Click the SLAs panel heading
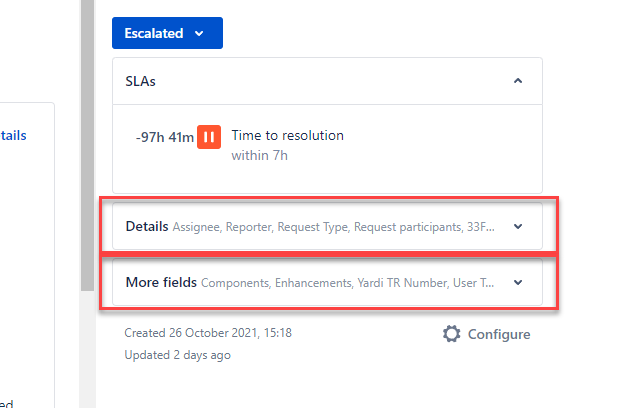638x408 pixels. coord(140,81)
